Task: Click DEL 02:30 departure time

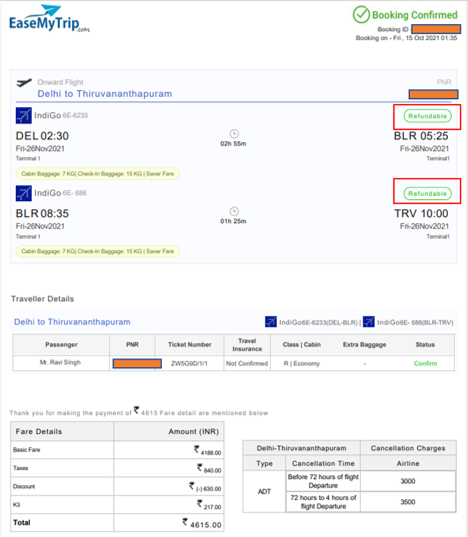Action: click(x=42, y=136)
